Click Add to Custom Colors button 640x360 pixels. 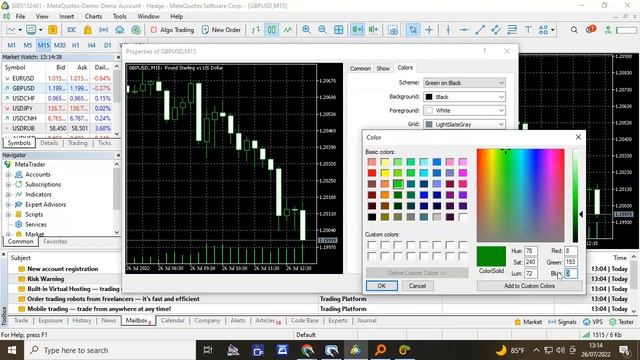click(x=529, y=286)
